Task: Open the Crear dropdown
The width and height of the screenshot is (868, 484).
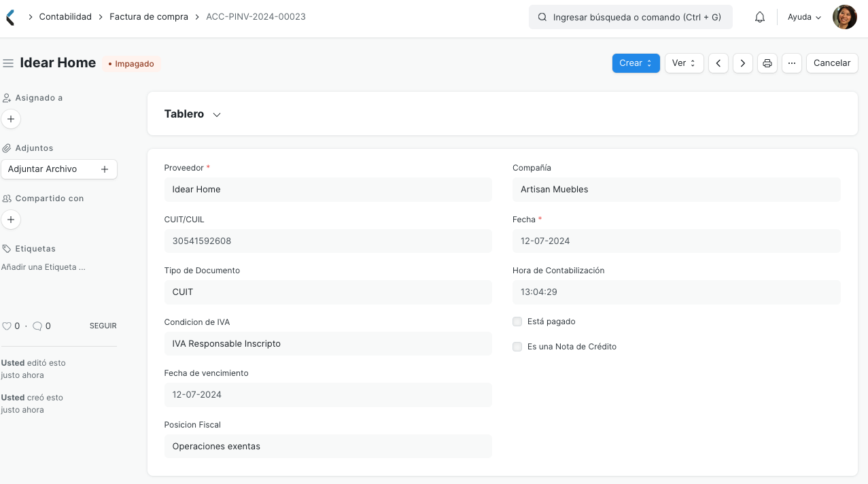Action: coord(636,63)
